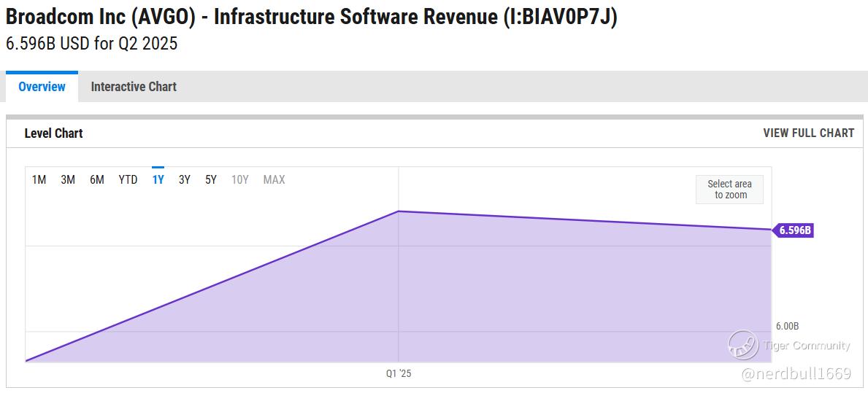This screenshot has width=868, height=393.
Task: Click the Level Chart heading
Action: click(54, 133)
